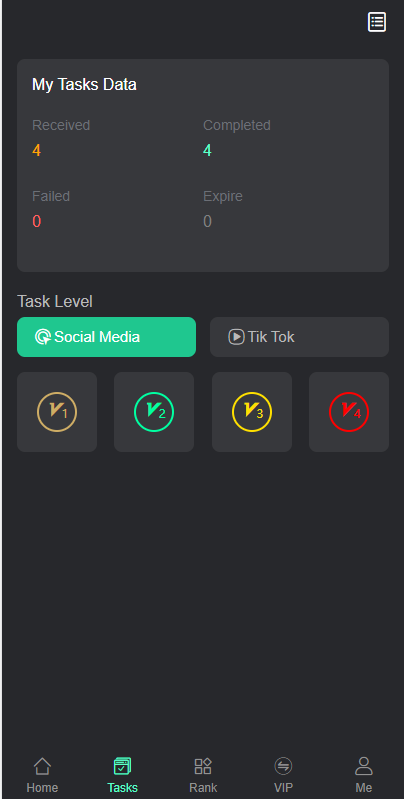View the Completed tasks count
The image size is (404, 799).
[207, 150]
